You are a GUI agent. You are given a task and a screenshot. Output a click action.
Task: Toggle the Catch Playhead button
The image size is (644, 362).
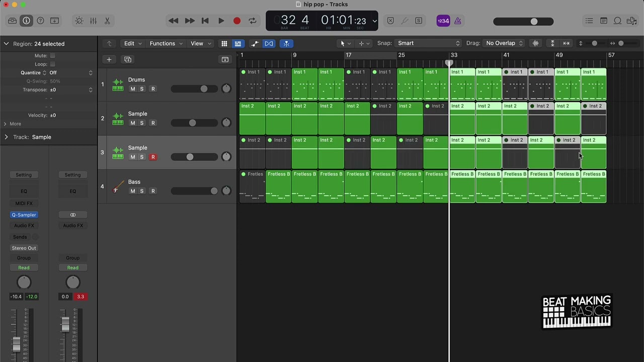point(286,43)
